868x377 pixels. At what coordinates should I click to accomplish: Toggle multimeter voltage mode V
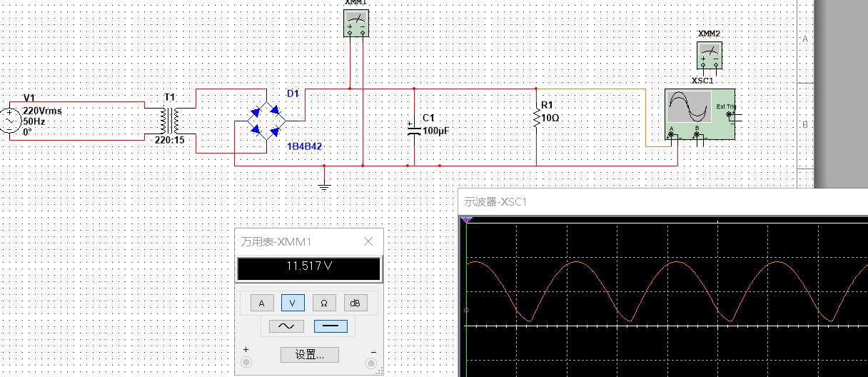click(x=293, y=303)
